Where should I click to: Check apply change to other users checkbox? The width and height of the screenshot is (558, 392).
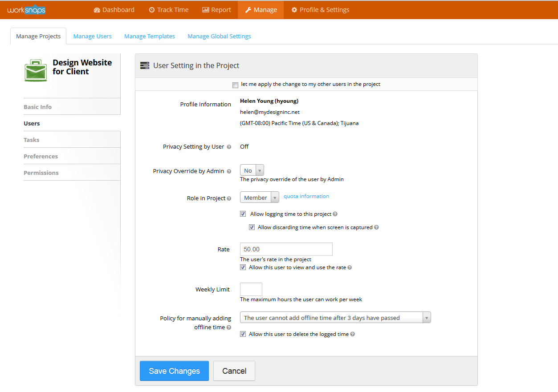235,85
